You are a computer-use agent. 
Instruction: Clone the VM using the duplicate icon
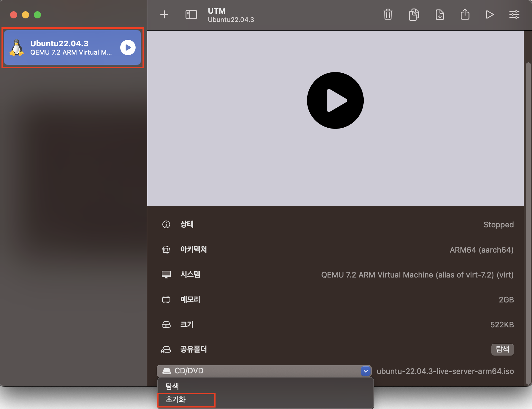pyautogui.click(x=414, y=14)
